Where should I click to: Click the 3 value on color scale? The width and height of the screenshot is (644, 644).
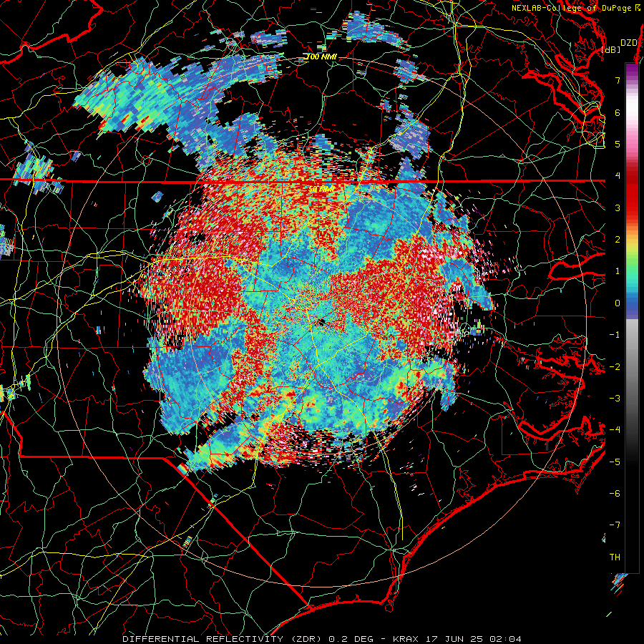(x=618, y=208)
